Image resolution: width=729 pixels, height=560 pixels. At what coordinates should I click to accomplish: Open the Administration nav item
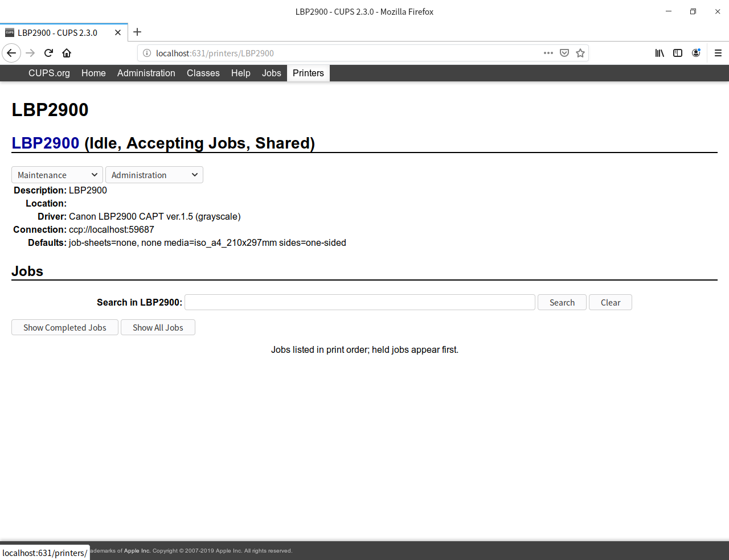[146, 73]
